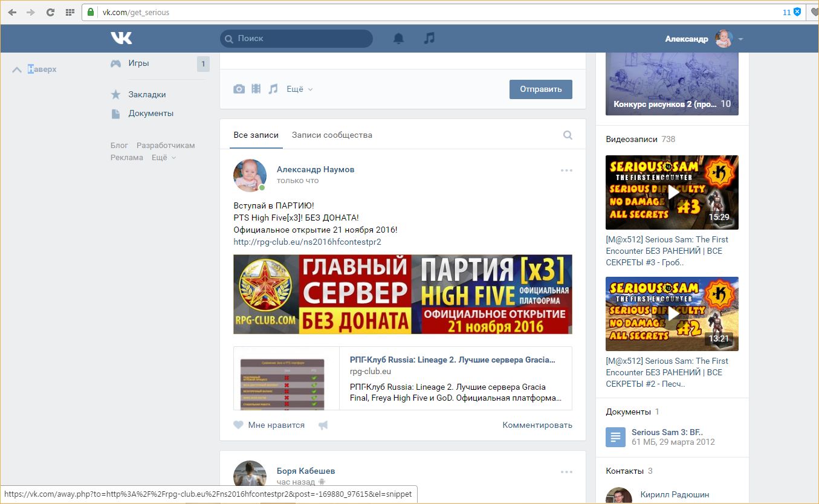Open Закладки in left menu

[x=147, y=94]
